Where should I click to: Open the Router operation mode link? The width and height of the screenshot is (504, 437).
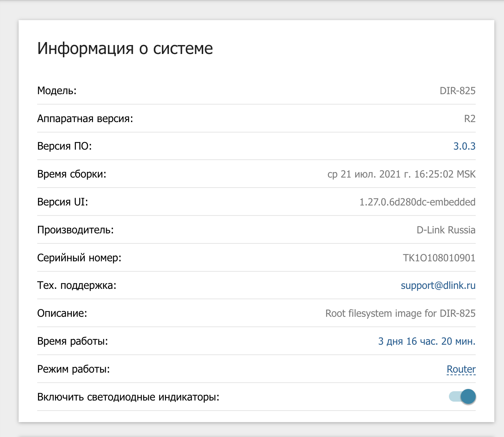coord(461,369)
